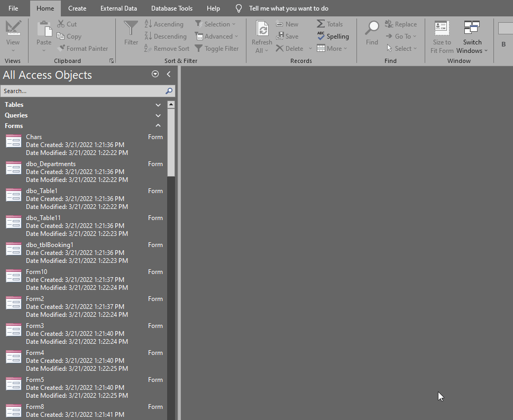The height and width of the screenshot is (420, 513).
Task: Click Delete record button
Action: [x=289, y=49]
